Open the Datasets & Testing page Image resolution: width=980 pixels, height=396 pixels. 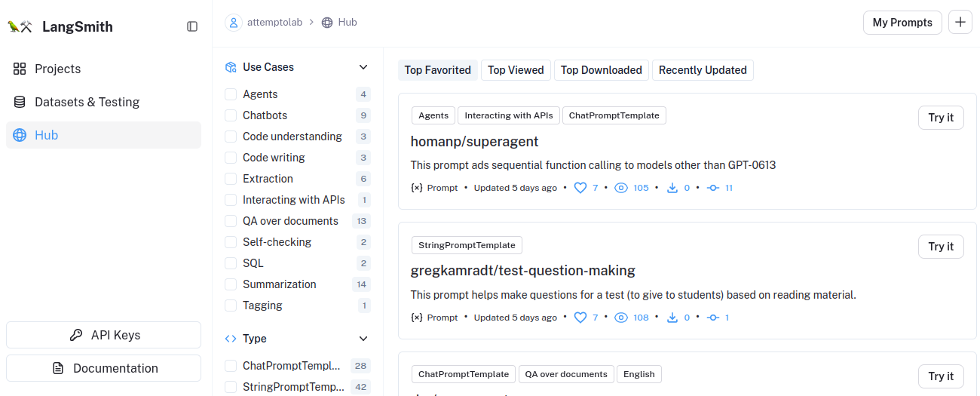(x=87, y=102)
